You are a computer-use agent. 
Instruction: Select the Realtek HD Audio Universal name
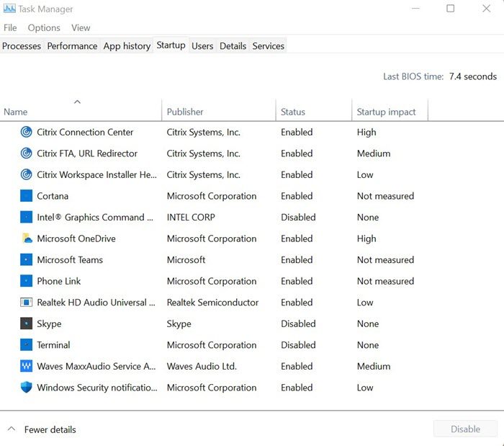[x=96, y=303]
